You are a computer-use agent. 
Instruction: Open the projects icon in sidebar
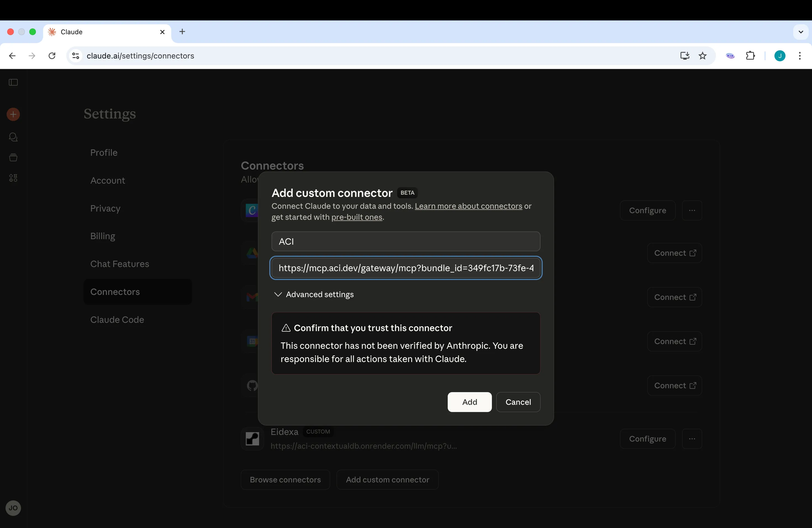click(13, 157)
